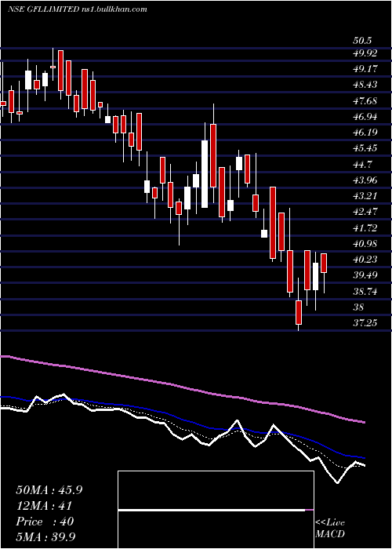Image resolution: width=392 pixels, height=549 pixels.
Task: Click the 40.23 price level label
Action: (x=365, y=260)
